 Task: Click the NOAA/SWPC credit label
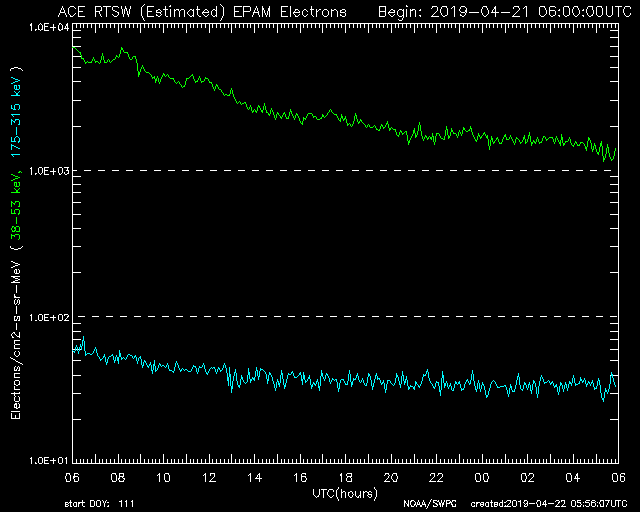(427, 503)
